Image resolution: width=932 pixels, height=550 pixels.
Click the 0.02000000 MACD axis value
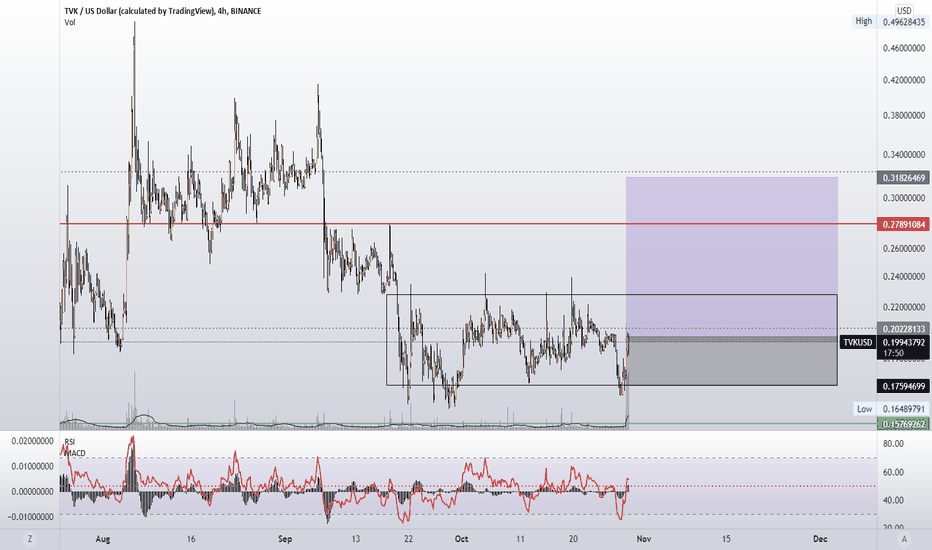pyautogui.click(x=32, y=441)
